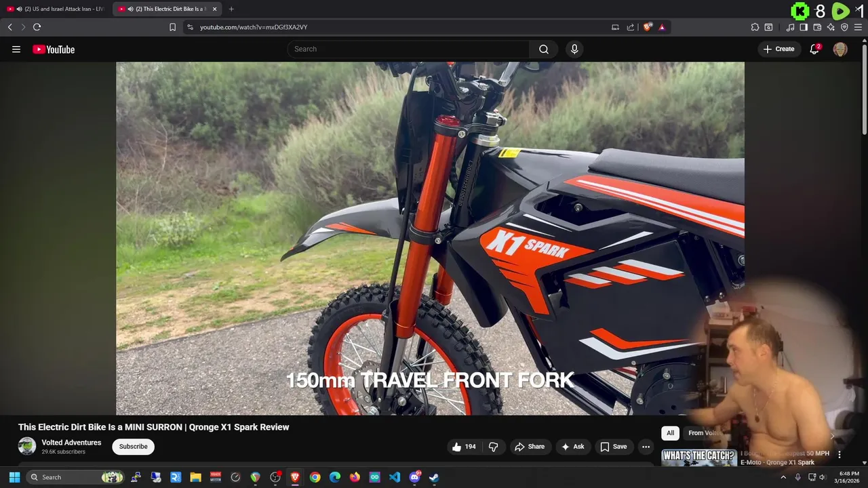
Task: Go to the YouTube home logo
Action: coord(54,49)
